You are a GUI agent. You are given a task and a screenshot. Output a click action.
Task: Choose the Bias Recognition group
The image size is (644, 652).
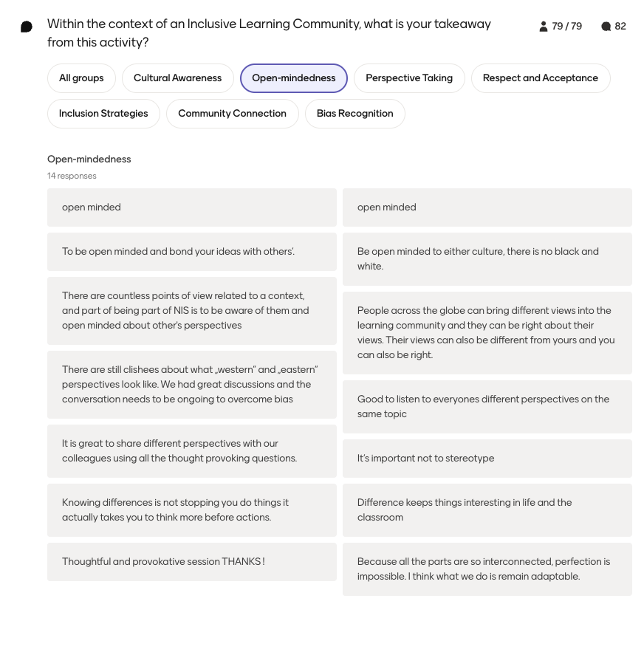tap(355, 114)
